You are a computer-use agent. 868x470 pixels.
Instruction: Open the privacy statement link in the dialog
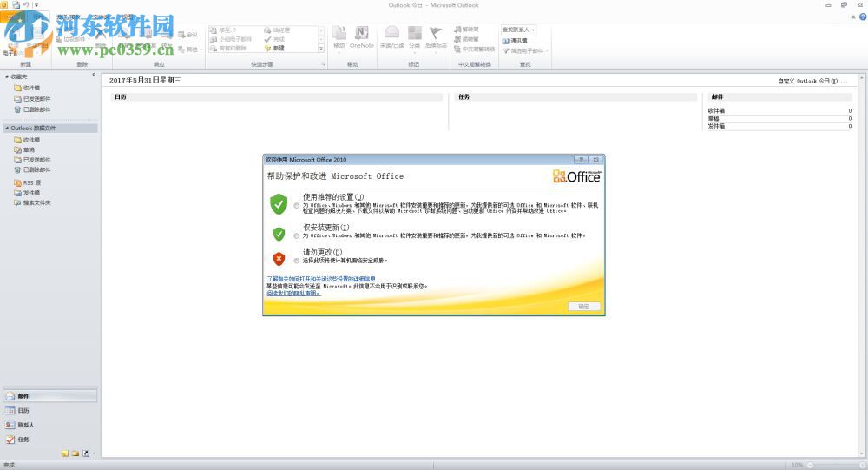pos(293,293)
